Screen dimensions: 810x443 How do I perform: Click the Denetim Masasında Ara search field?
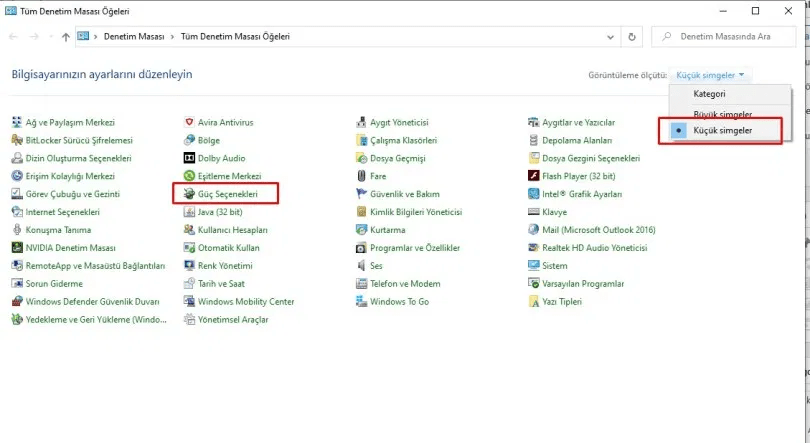pos(723,37)
